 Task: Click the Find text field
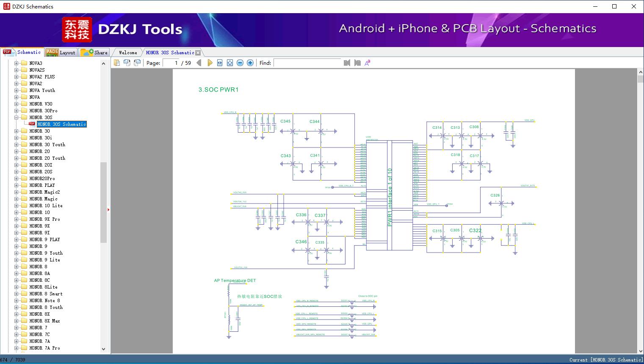307,63
